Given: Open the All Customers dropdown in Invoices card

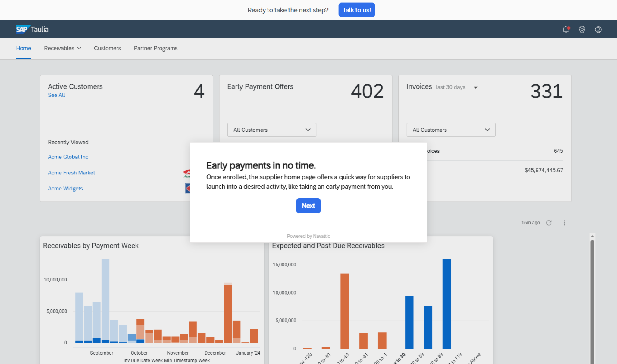Looking at the screenshot, I should pos(451,130).
